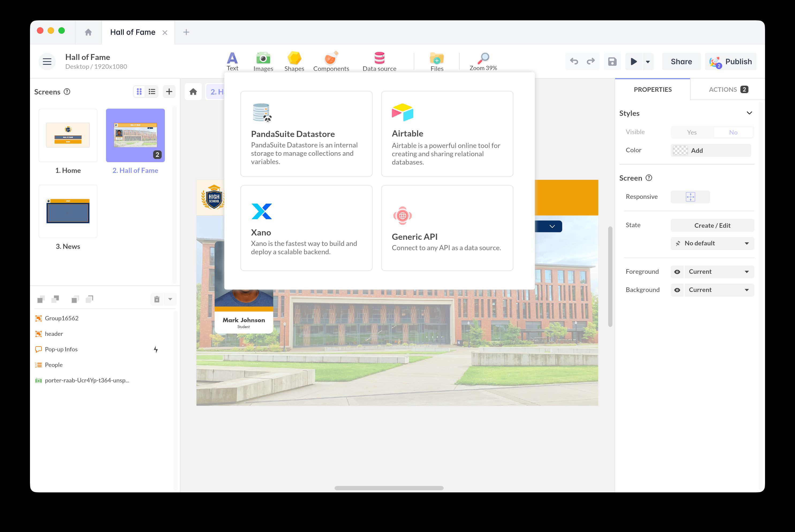The height and width of the screenshot is (532, 795).
Task: Click the Zoom magnifier icon
Action: point(483,58)
